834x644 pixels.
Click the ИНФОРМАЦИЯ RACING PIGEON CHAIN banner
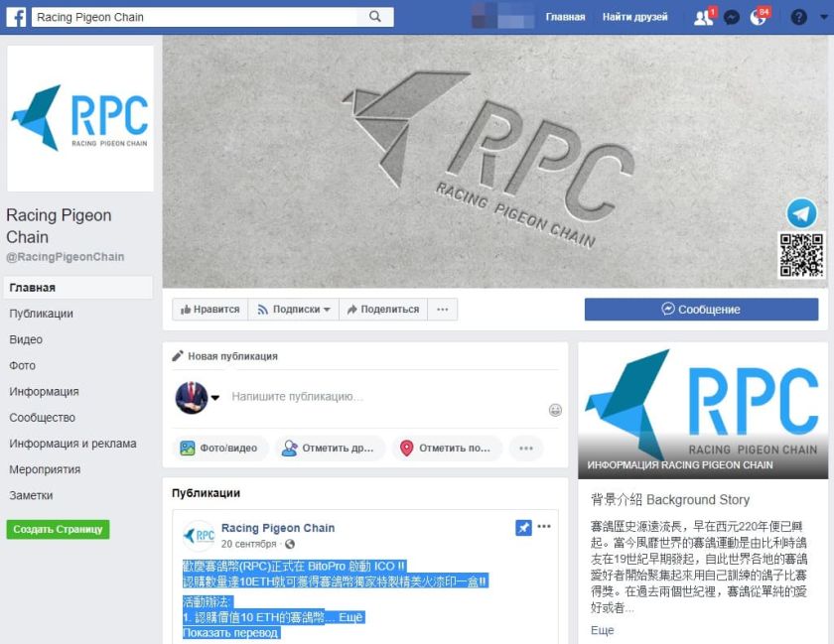click(x=703, y=411)
